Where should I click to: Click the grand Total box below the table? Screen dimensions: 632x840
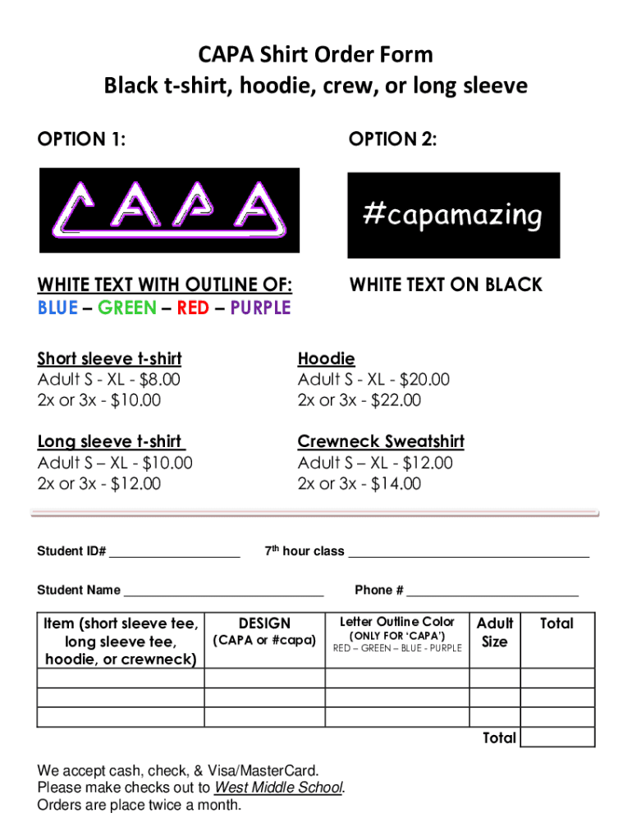point(557,737)
